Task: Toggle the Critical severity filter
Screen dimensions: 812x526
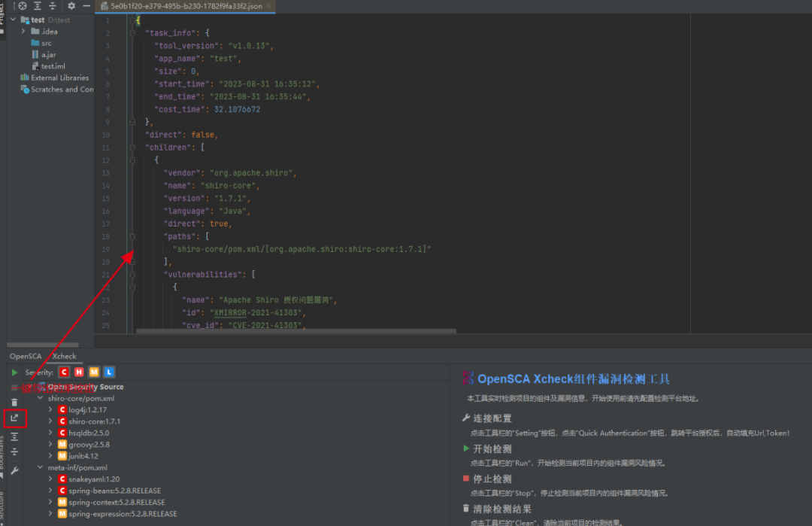Action: click(x=65, y=372)
